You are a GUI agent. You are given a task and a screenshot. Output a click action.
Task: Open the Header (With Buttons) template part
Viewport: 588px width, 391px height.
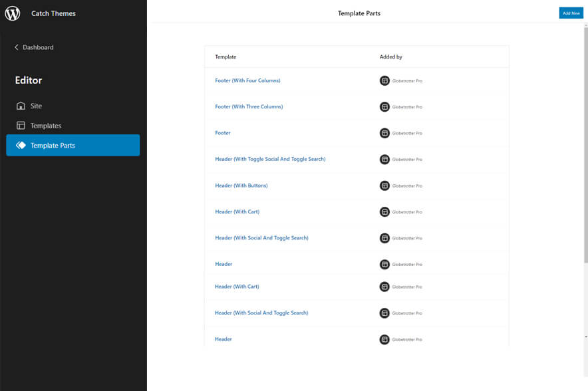[241, 186]
